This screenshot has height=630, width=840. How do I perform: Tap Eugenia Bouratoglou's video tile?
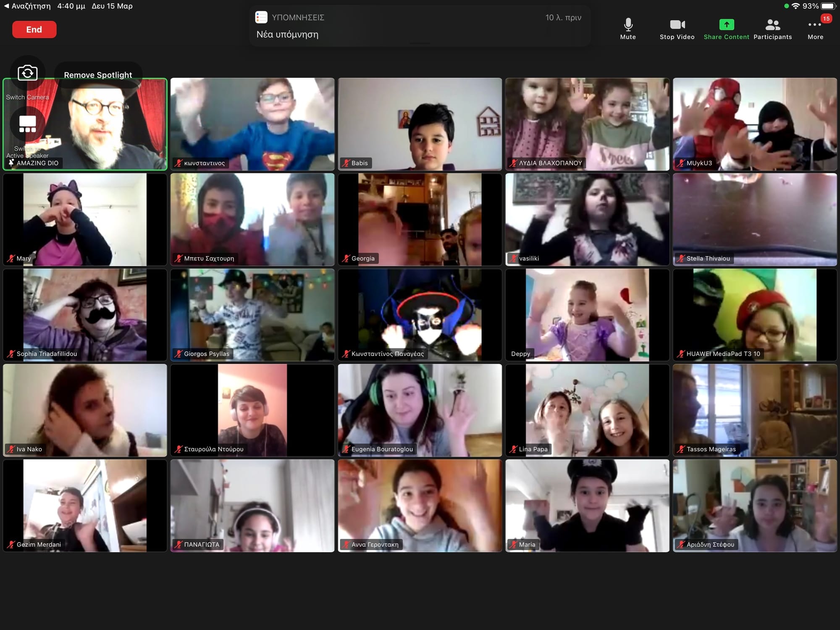[420, 410]
